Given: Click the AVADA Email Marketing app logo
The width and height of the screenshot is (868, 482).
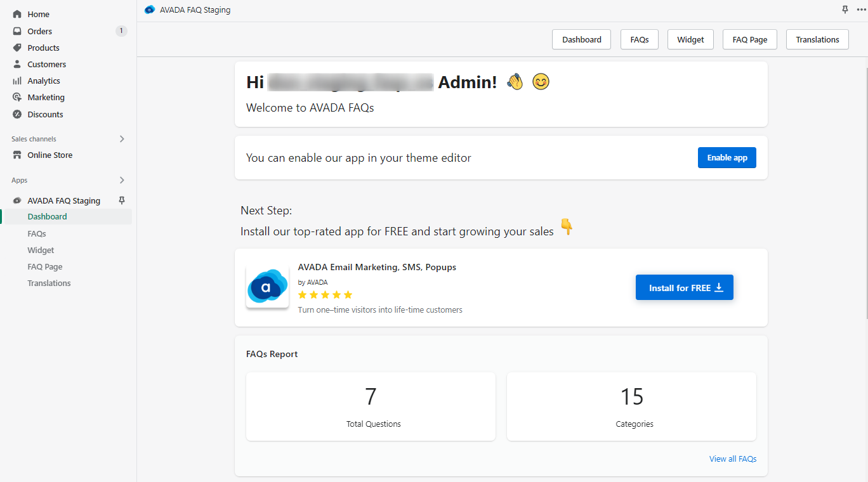Looking at the screenshot, I should (267, 287).
